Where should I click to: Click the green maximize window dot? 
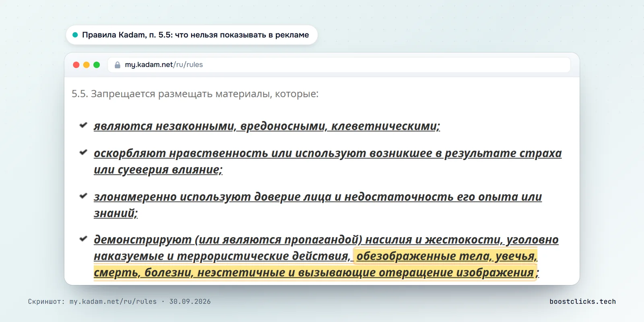pos(97,65)
